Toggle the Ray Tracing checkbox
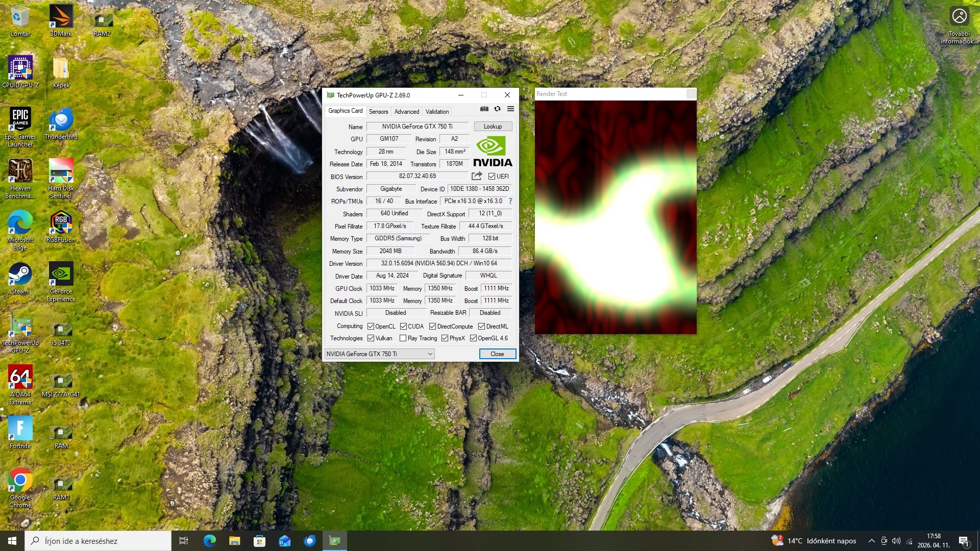The height and width of the screenshot is (551, 980). coord(403,338)
